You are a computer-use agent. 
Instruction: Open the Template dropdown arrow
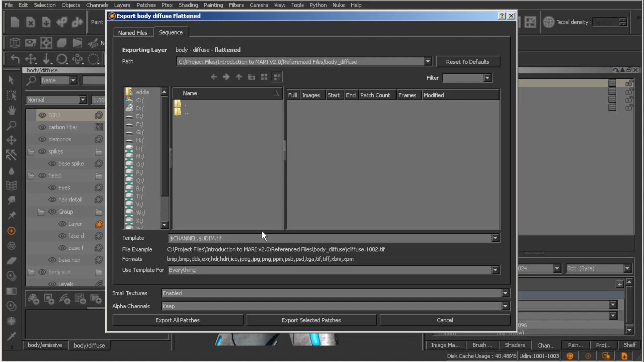click(x=495, y=238)
